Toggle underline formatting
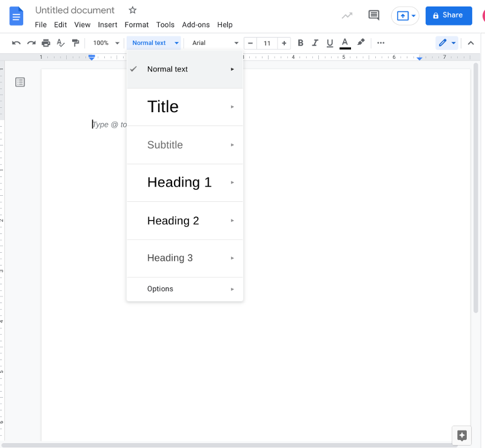The image size is (485, 448). [x=330, y=43]
